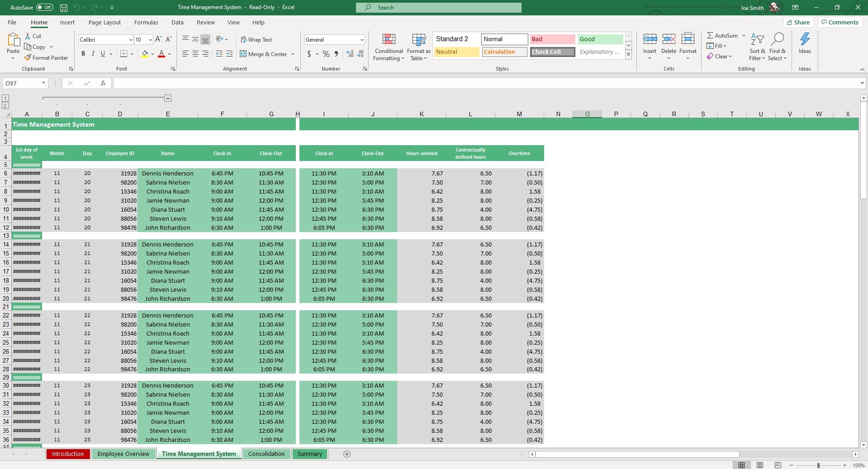Apply Wrap Text to selection
The width and height of the screenshot is (868, 469).
[256, 39]
